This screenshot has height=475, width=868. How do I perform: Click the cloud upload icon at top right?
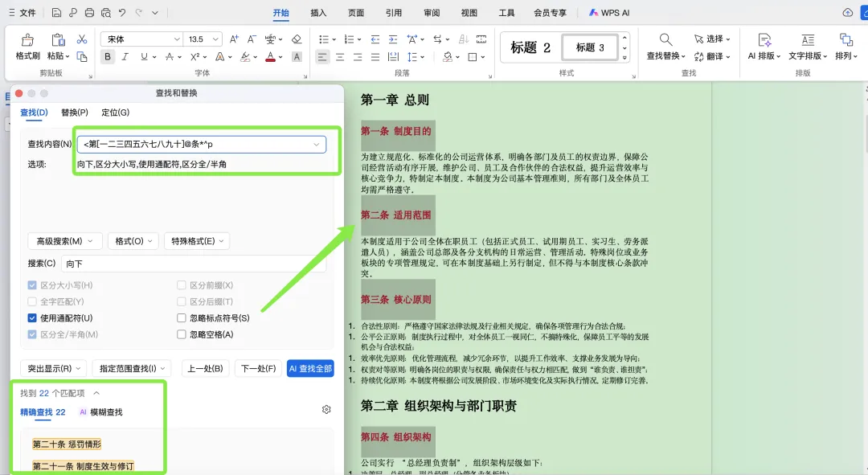tap(848, 12)
